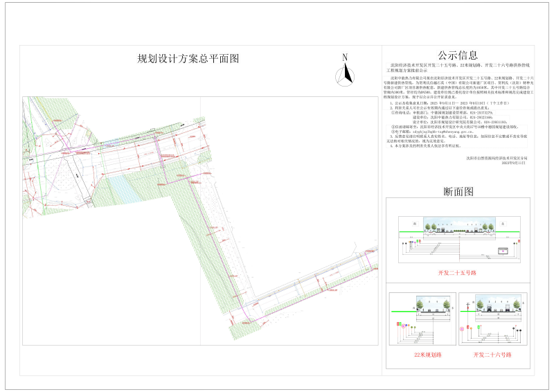Click the red 开发二十六号路 caption
554x392 pixels.
coord(492,354)
